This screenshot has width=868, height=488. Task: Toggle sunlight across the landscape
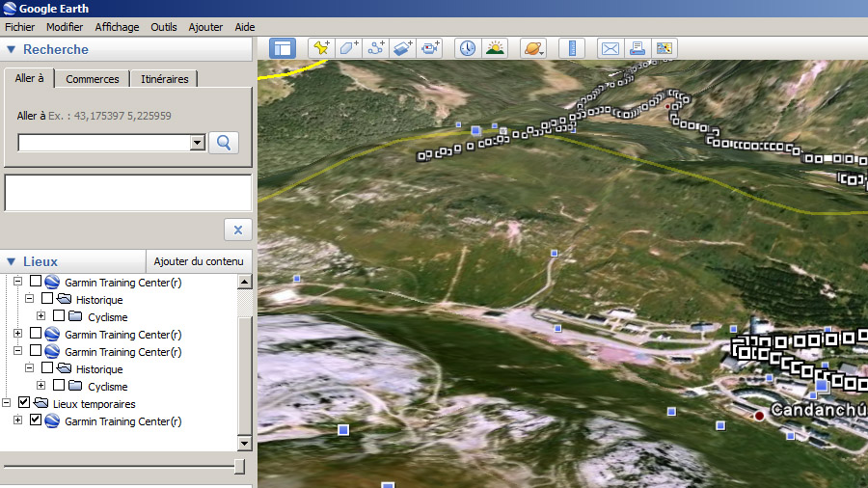[x=495, y=47]
